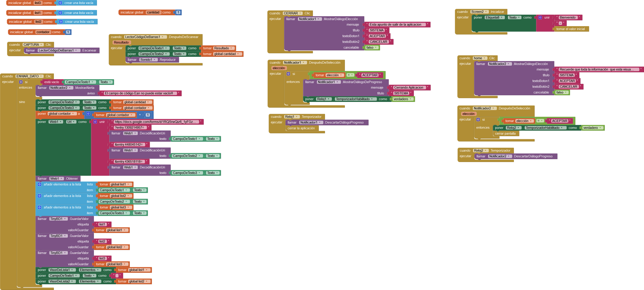Open the gear on the global contador addition block
This screenshot has height=290, width=644.
click(x=88, y=114)
